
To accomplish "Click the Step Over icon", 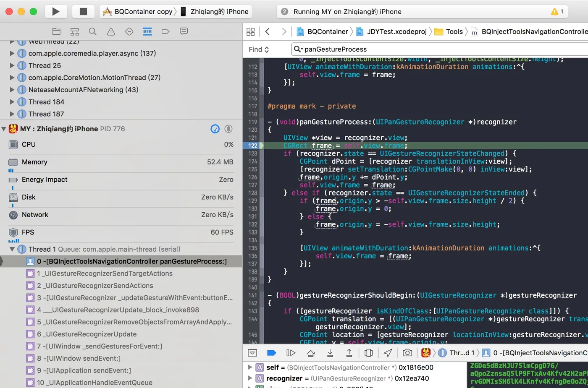I will 311,353.
